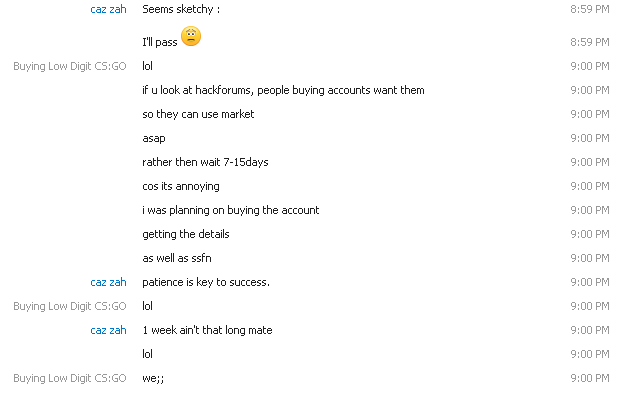Select "as well as ssfn" message
633x395 pixels.
(x=177, y=258)
